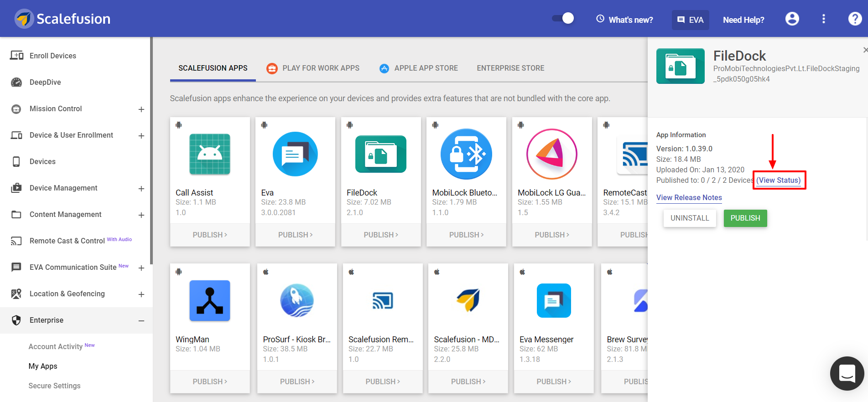
Task: Click the MobiLock LG Guard app icon
Action: (552, 154)
